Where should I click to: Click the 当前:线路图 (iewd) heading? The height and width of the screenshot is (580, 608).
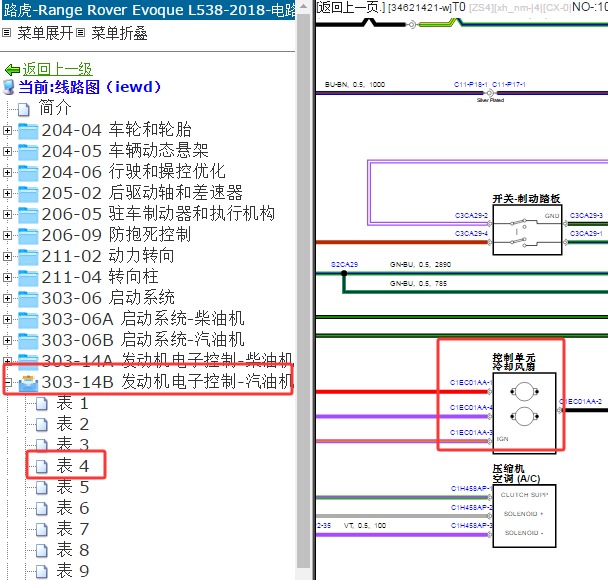pos(90,87)
